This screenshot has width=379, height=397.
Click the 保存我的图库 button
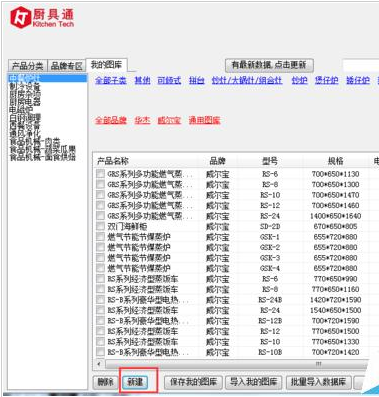pos(193,382)
